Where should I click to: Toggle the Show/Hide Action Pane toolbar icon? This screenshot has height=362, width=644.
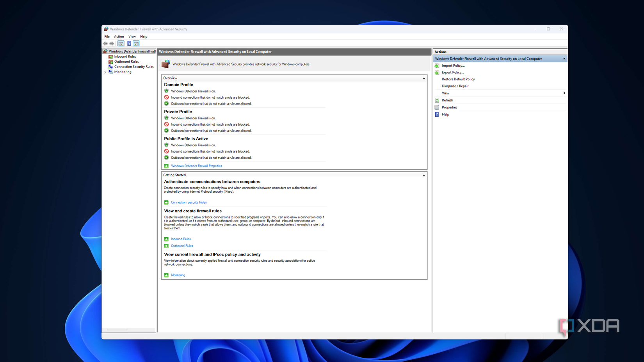[136, 44]
